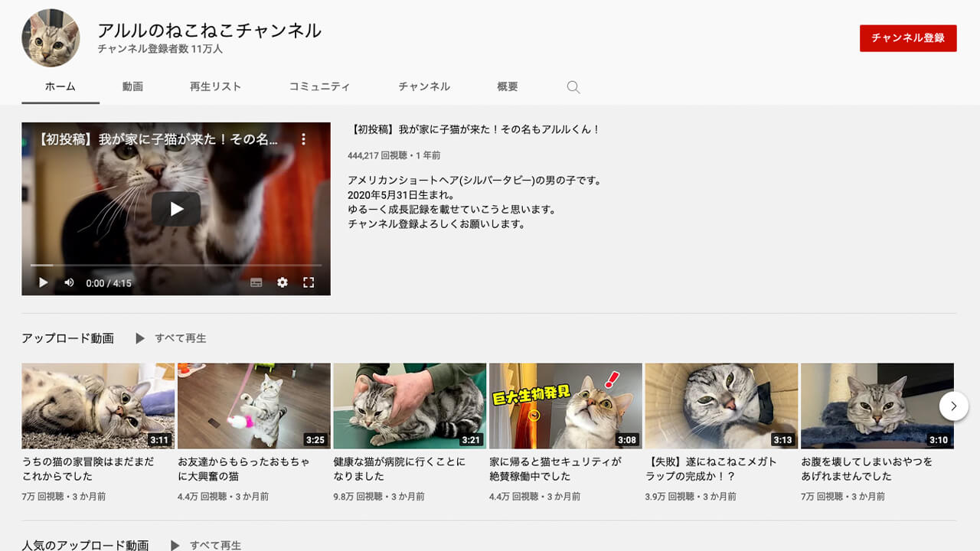Click the small play icon in player controls
The image size is (980, 551).
click(x=43, y=282)
